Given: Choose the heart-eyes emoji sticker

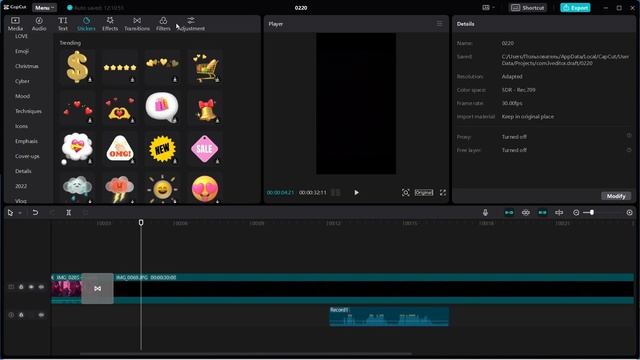Looking at the screenshot, I should (x=205, y=188).
